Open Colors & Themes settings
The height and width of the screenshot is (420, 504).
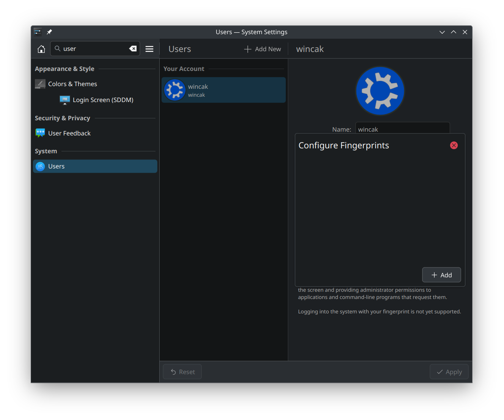[72, 84]
